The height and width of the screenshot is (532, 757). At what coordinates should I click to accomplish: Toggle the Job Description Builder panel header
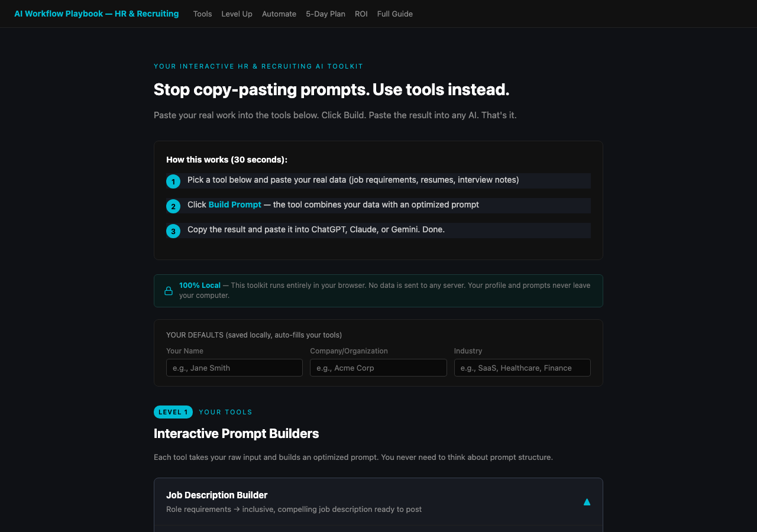pos(378,502)
